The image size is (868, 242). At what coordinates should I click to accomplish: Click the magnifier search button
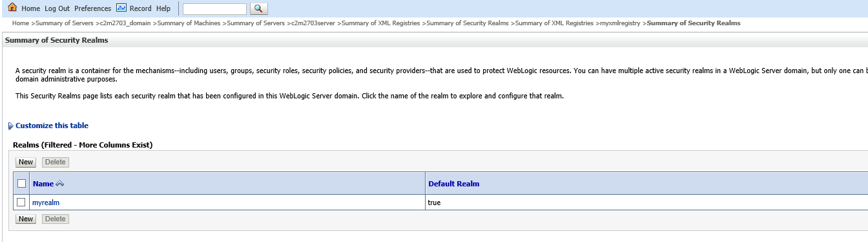[258, 8]
